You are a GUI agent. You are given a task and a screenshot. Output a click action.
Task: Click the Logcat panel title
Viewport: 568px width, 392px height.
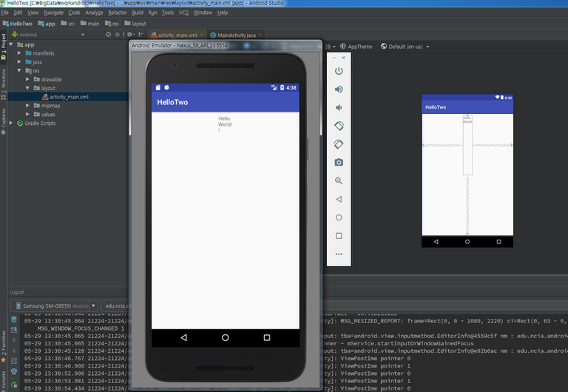point(17,292)
